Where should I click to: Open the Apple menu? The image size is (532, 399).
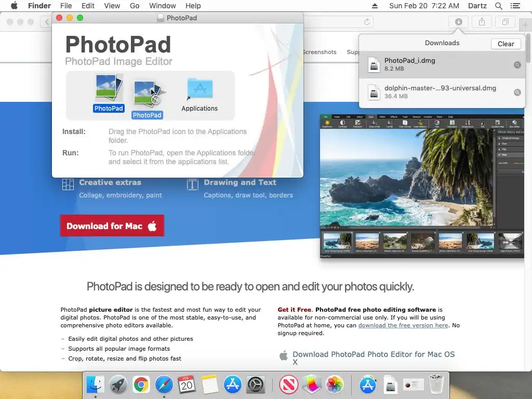click(x=14, y=6)
